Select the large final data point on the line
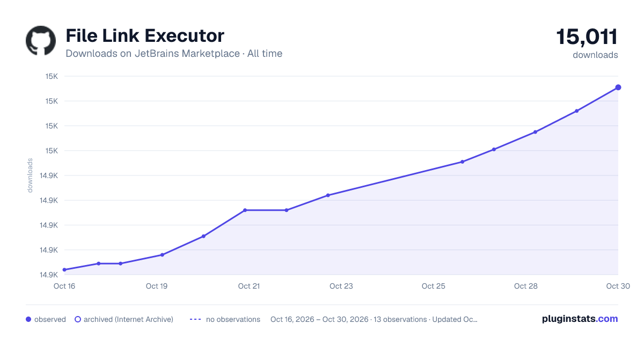644x338 pixels. pos(618,87)
